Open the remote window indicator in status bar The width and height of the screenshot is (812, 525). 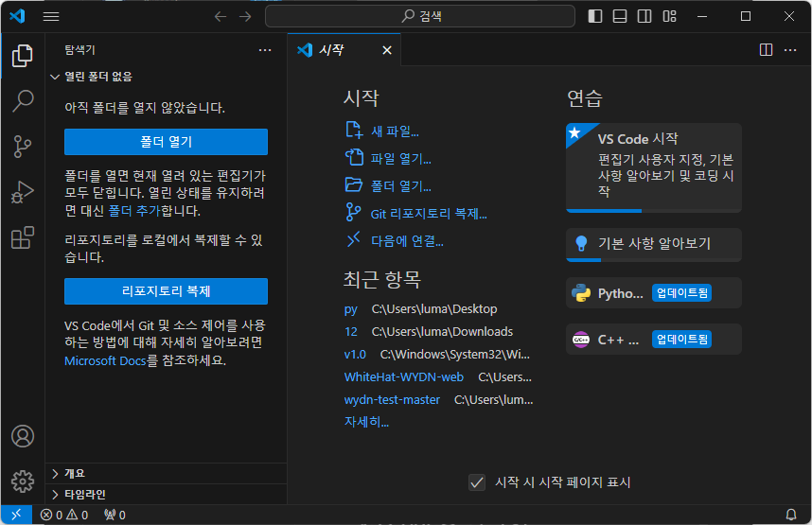click(17, 515)
